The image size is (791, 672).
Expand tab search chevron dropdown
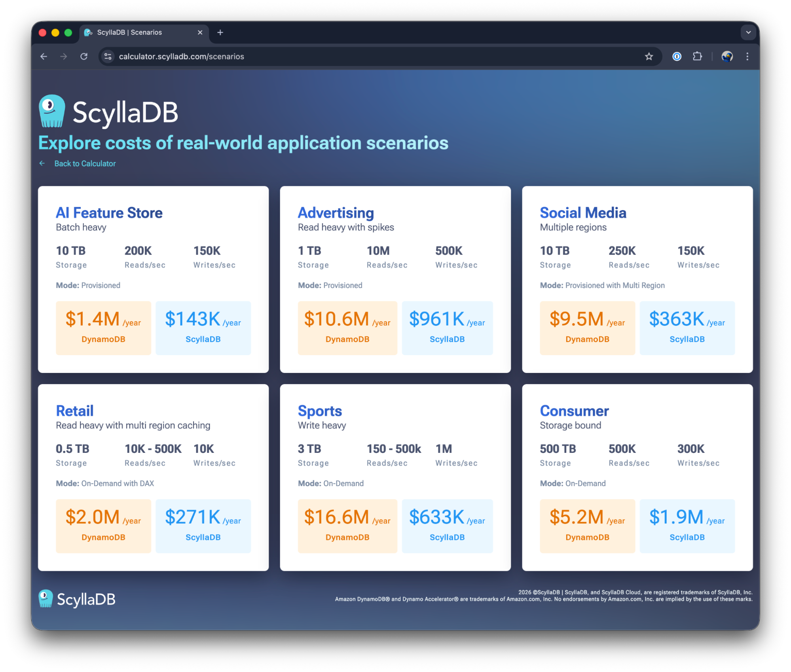click(748, 32)
